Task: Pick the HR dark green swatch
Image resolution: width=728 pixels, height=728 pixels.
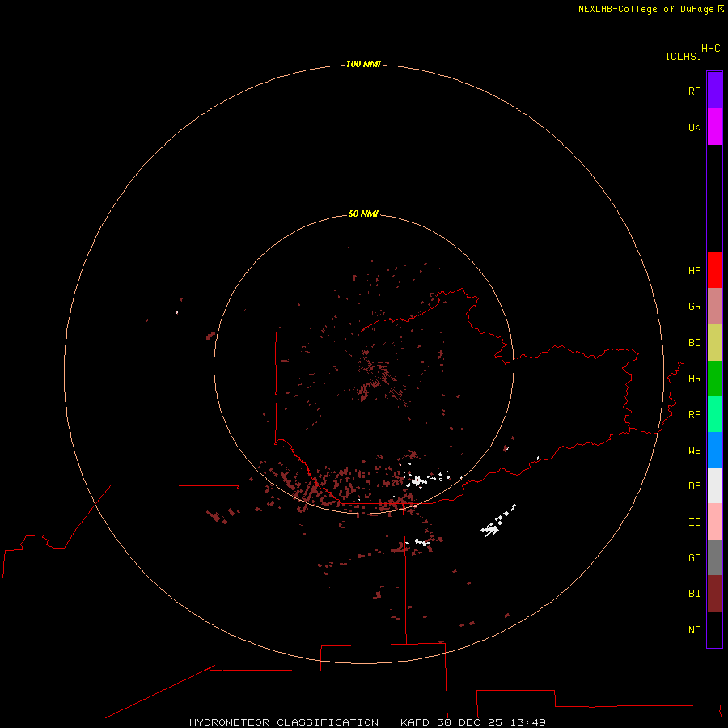Action: 714,379
